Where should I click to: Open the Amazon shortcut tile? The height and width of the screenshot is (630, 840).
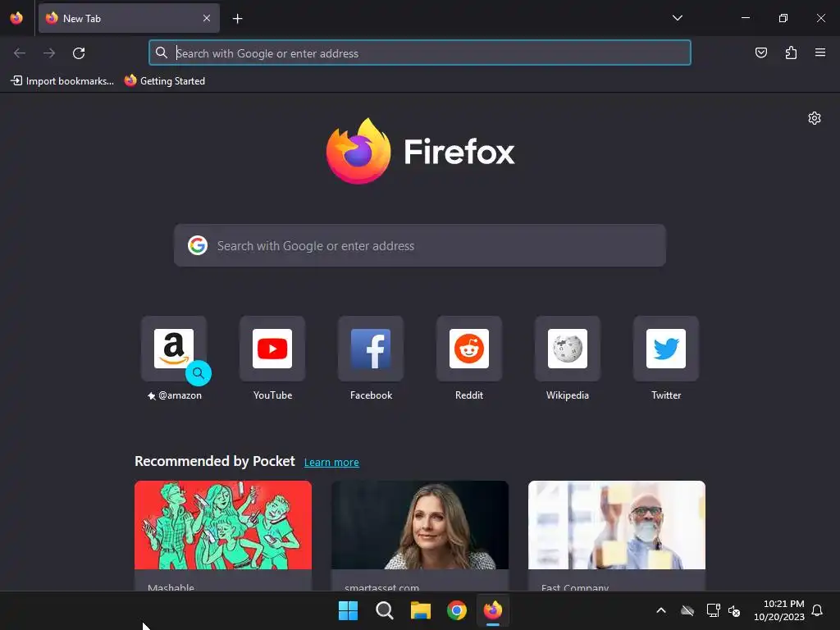coord(174,349)
